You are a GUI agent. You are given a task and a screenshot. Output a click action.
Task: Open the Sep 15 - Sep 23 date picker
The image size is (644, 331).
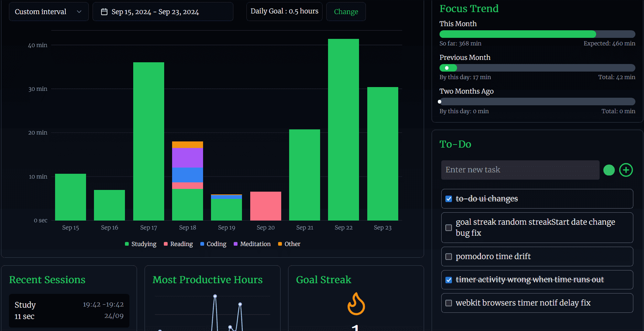(163, 12)
